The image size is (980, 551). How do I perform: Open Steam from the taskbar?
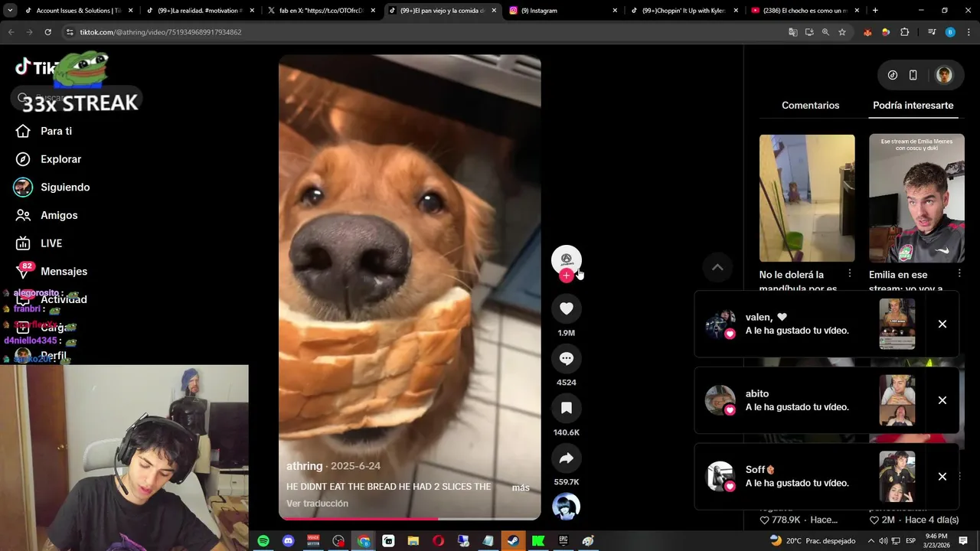coord(513,541)
